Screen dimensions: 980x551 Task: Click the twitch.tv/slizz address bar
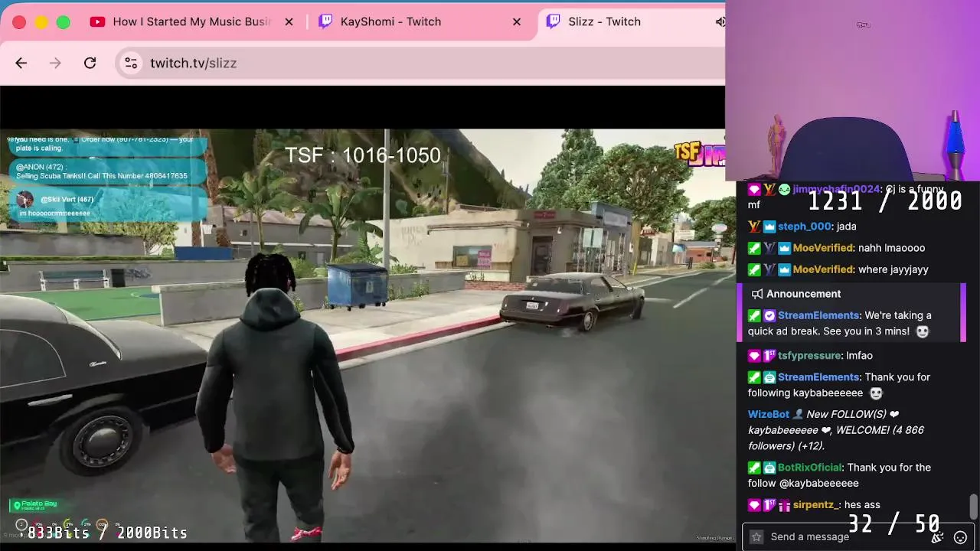point(421,63)
